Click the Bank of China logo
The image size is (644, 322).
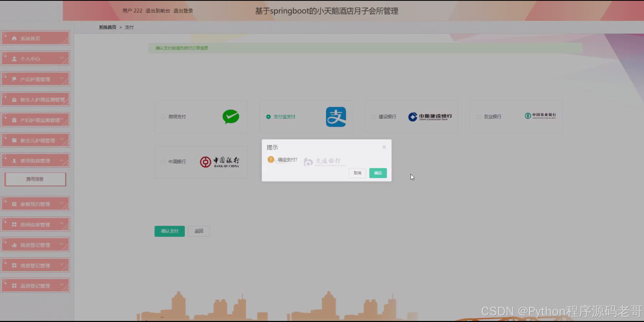pos(220,162)
